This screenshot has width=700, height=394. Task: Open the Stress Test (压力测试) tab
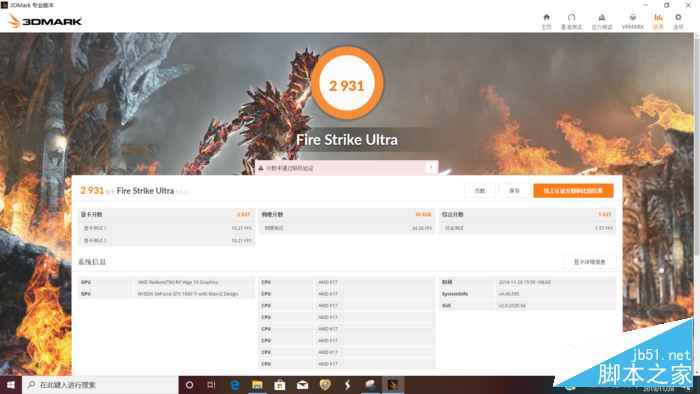pyautogui.click(x=602, y=21)
